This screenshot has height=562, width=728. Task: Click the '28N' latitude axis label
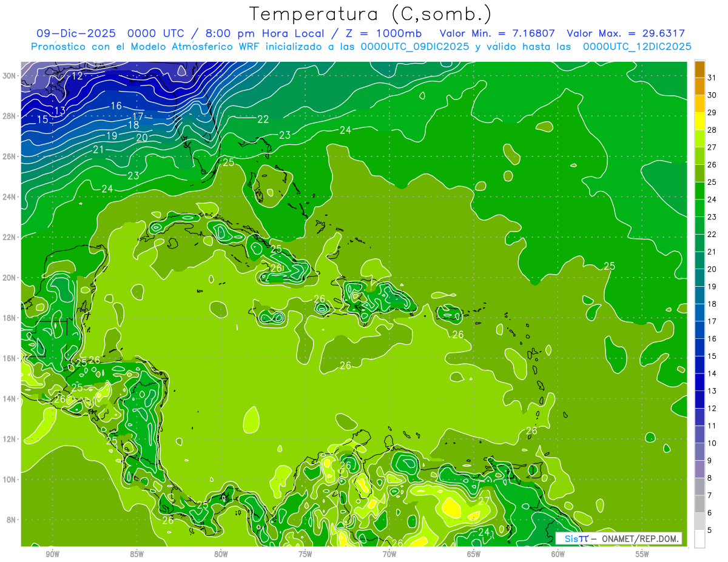[9, 116]
